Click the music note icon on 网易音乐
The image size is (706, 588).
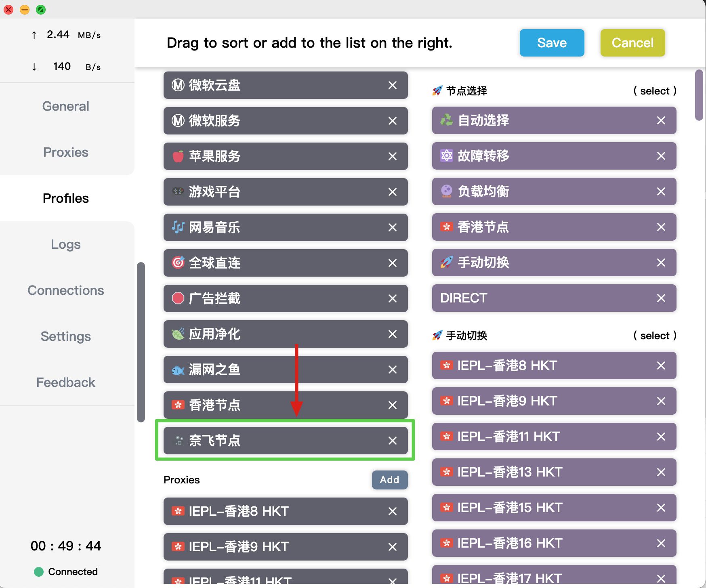tap(178, 227)
